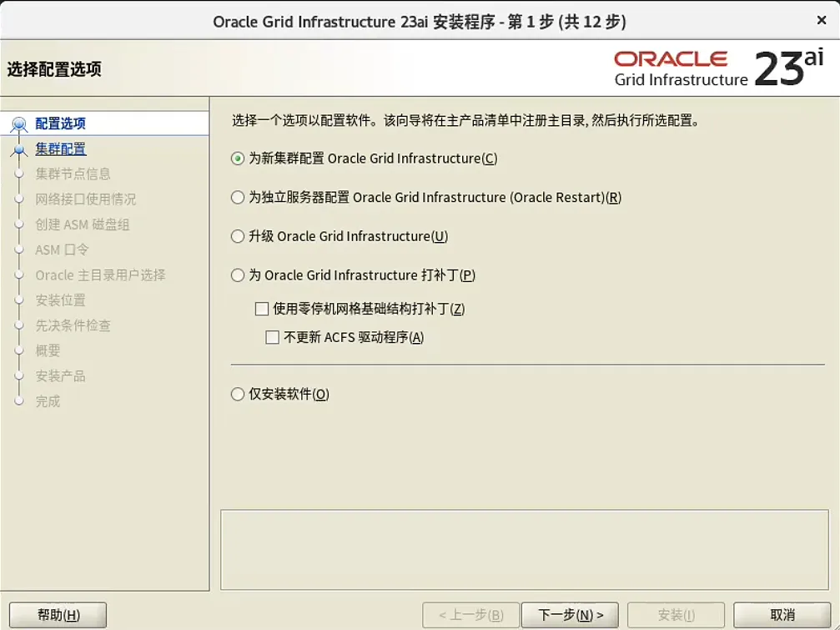Select the 安装位置 sidebar entry
This screenshot has width=840, height=630.
pos(21,300)
